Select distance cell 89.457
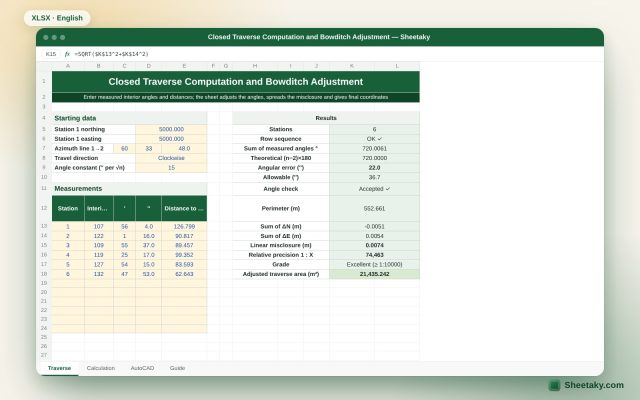Image resolution: width=640 pixels, height=400 pixels. click(x=184, y=245)
